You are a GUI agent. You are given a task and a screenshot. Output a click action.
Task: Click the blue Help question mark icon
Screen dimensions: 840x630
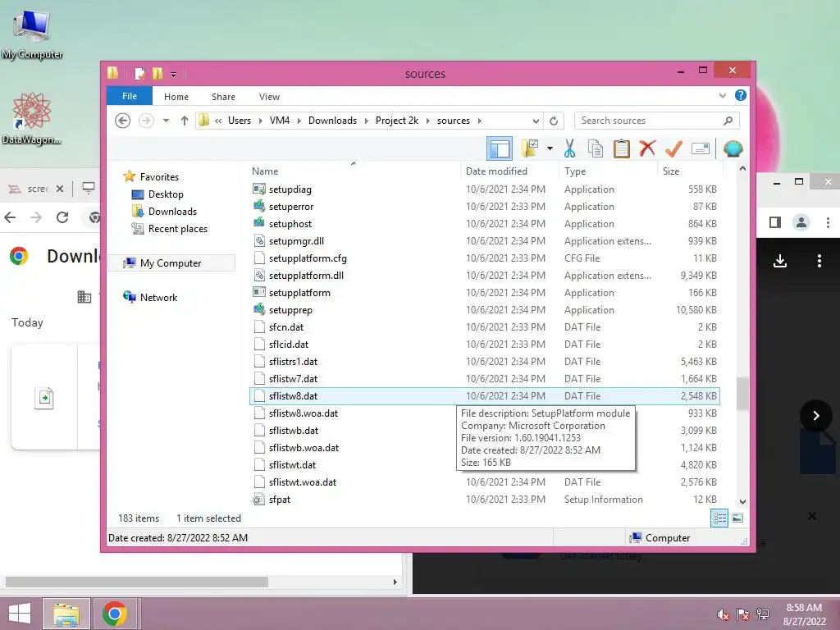pyautogui.click(x=741, y=95)
